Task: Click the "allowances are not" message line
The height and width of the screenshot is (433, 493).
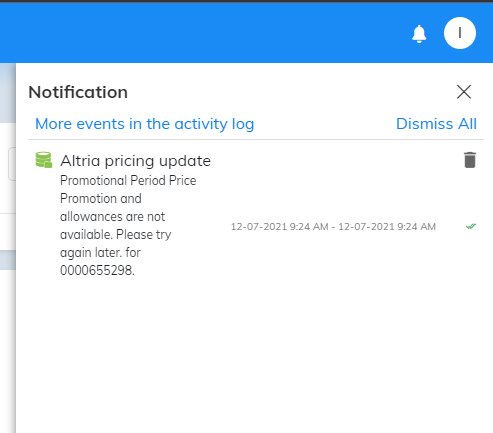Action: pyautogui.click(x=112, y=217)
